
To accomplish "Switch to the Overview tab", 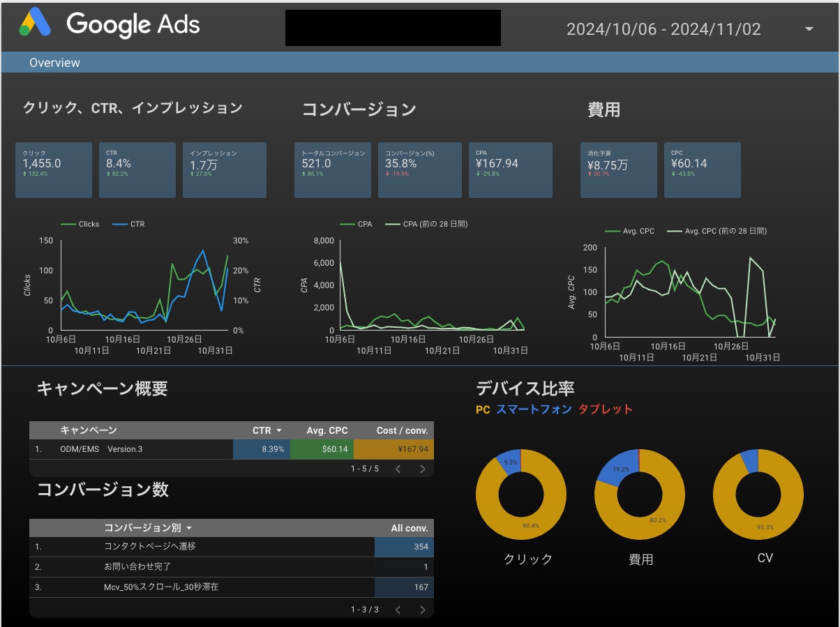I will pos(54,63).
